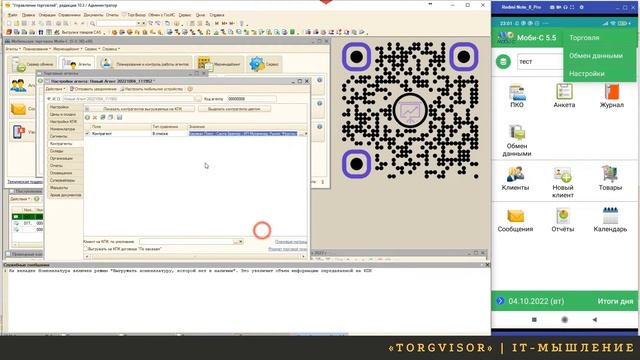Viewport: 640px width, 360px height.
Task: Click the two-people agents icon in the Mobi-C left panel
Action: click(x=18, y=86)
